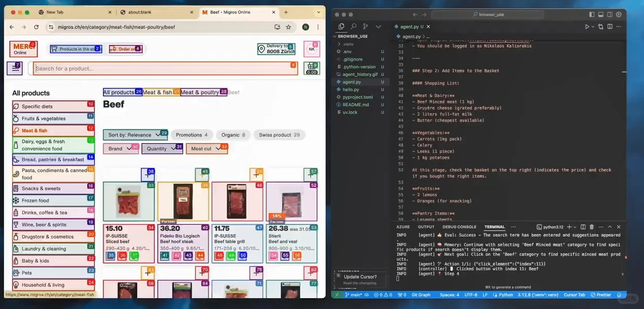Select the TERMINAL panel tab

point(494,227)
